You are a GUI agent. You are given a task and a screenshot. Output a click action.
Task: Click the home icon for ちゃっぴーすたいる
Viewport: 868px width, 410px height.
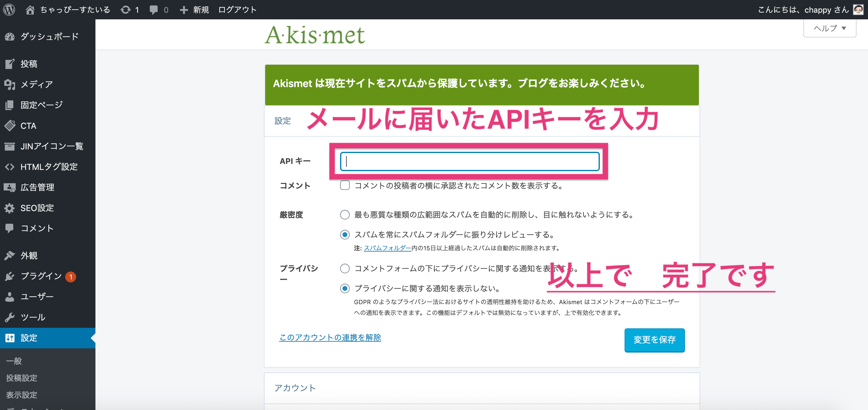pos(30,10)
